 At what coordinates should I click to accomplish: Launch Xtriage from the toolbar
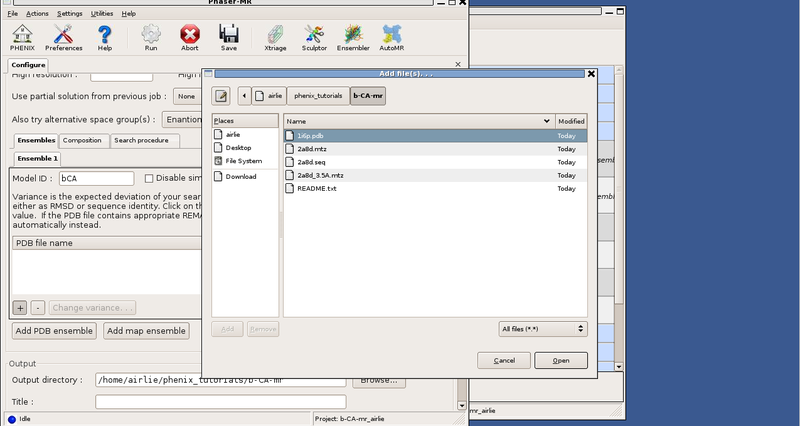[x=275, y=37]
